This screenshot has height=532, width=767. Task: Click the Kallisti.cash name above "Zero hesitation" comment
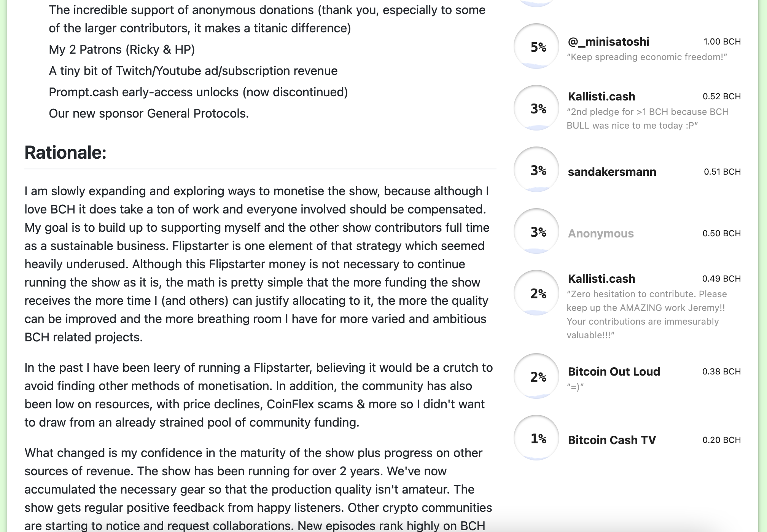click(602, 279)
